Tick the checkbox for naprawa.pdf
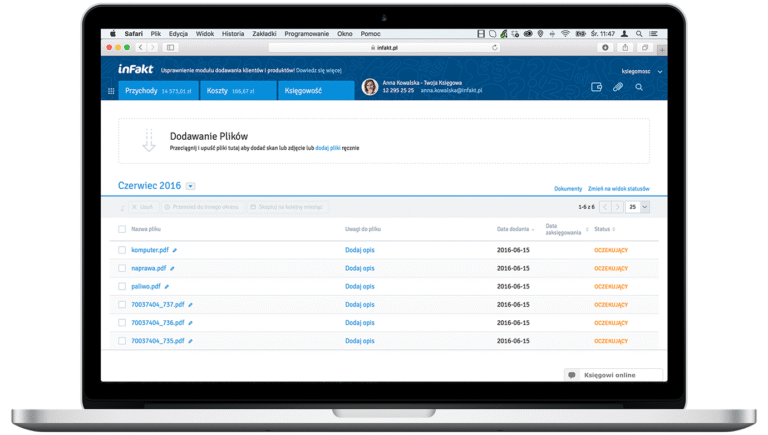768x435 pixels. pyautogui.click(x=122, y=268)
